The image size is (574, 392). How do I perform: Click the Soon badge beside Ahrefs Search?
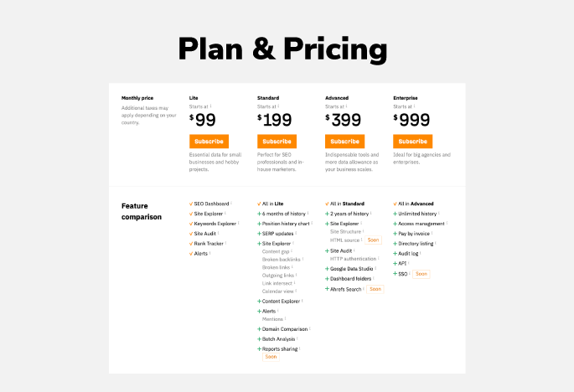pos(375,289)
